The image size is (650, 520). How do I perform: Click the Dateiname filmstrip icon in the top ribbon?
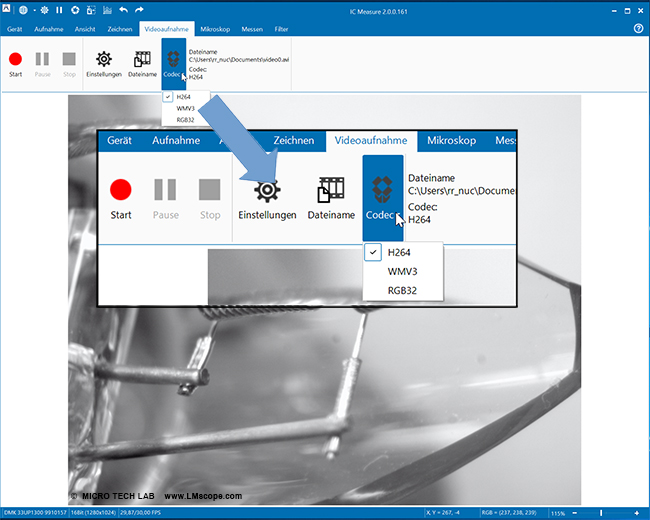coord(142,62)
